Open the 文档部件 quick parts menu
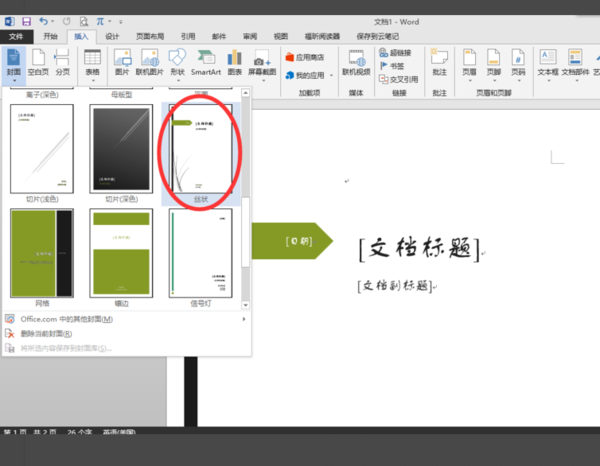Image resolution: width=600 pixels, height=466 pixels. 576,65
